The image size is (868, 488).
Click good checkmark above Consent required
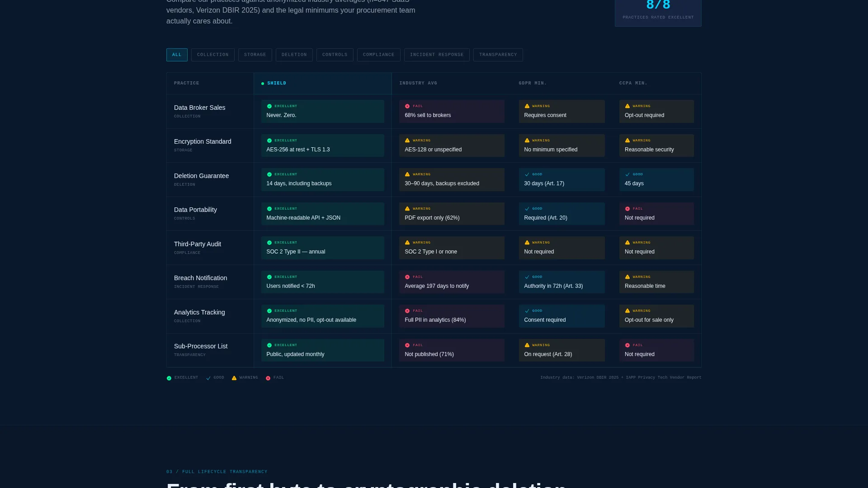[x=527, y=311]
